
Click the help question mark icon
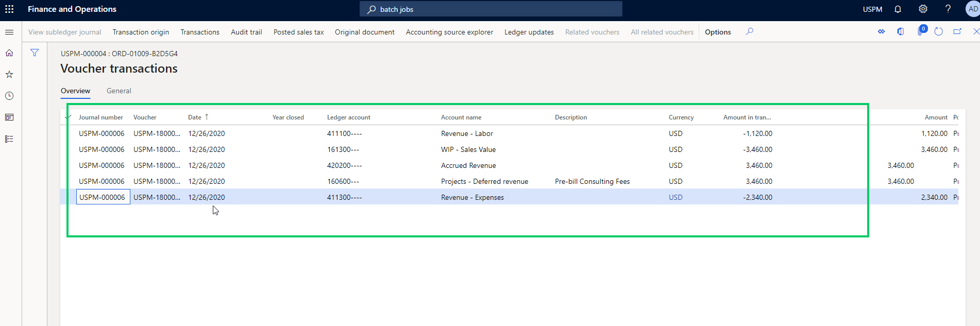pos(948,9)
